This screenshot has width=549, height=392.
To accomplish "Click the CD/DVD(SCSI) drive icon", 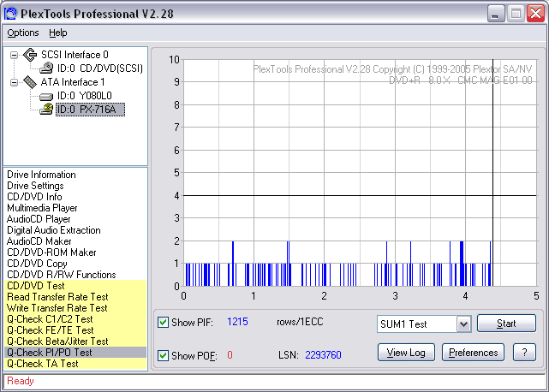I will click(46, 68).
